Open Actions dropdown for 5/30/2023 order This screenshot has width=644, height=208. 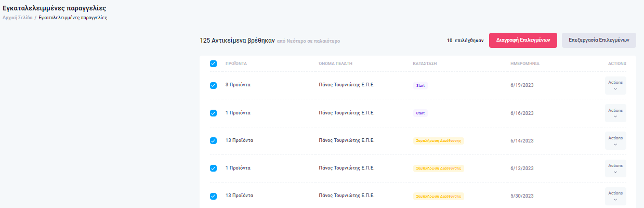pyautogui.click(x=615, y=196)
